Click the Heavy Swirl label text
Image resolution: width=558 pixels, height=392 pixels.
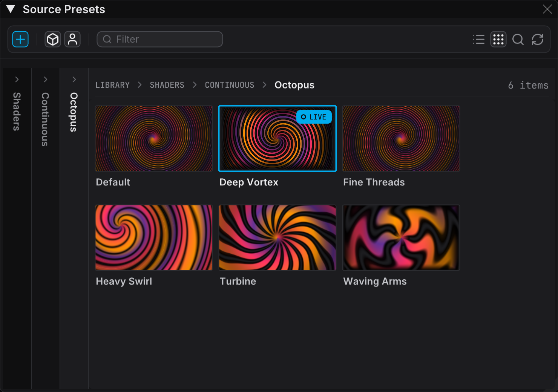[x=124, y=282]
